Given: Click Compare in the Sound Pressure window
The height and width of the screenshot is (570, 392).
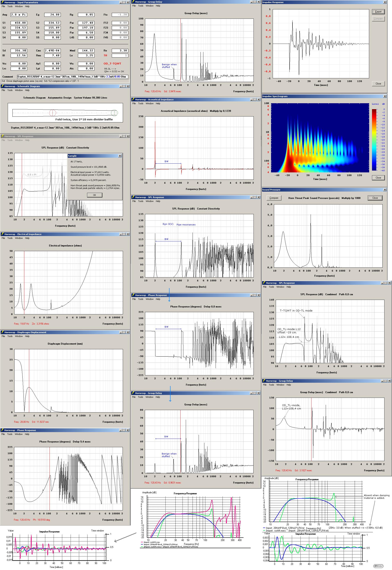Looking at the screenshot, I should click(274, 198).
